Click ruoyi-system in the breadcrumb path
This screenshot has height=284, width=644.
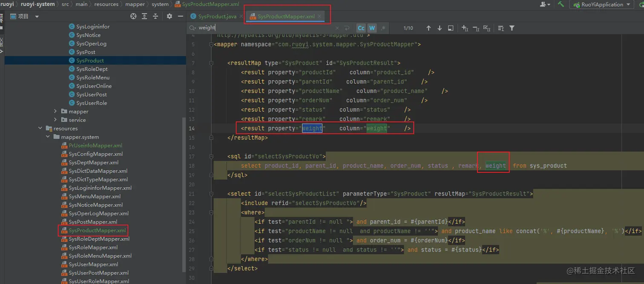(x=38, y=4)
